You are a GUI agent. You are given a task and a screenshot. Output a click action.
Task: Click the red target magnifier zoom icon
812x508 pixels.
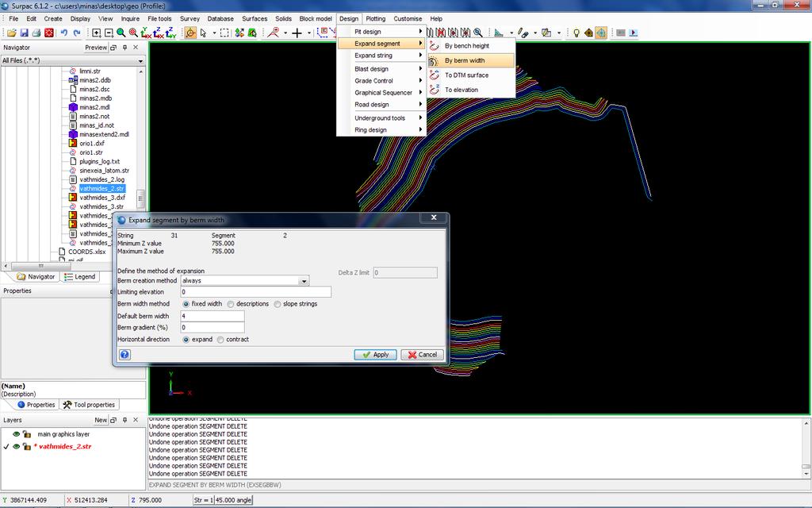pyautogui.click(x=133, y=33)
